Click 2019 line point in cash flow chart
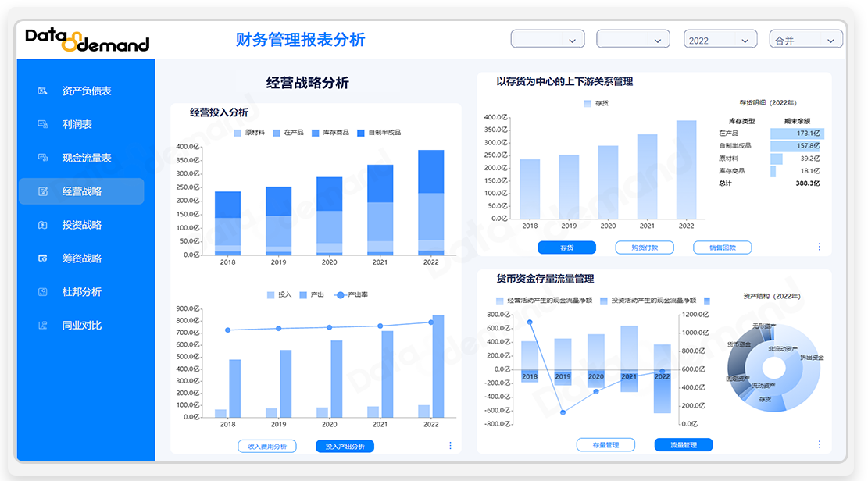The height and width of the screenshot is (481, 868). pos(563,412)
